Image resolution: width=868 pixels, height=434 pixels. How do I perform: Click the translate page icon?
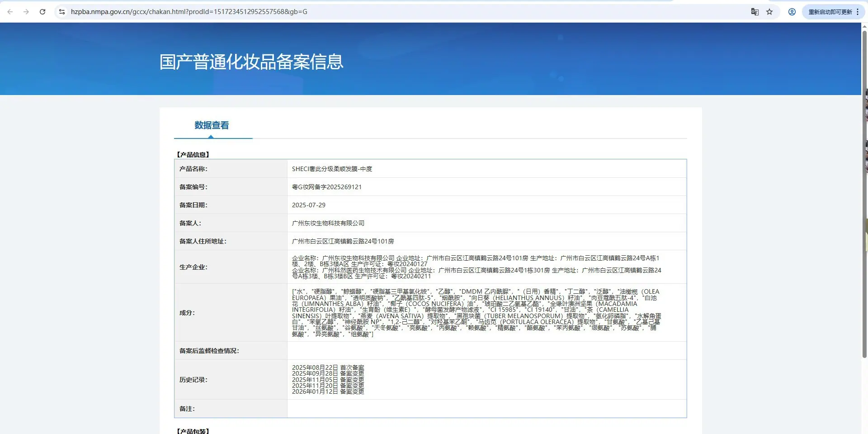tap(755, 12)
